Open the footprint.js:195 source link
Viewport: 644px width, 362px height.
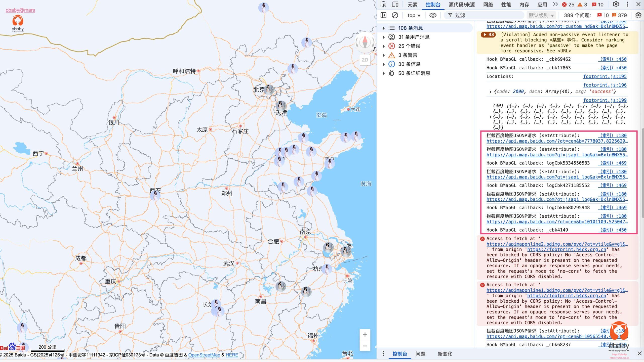click(x=605, y=76)
